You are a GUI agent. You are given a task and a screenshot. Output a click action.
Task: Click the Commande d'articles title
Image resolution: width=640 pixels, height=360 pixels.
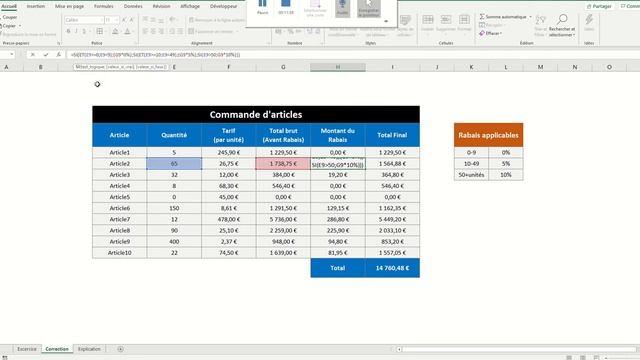point(256,115)
